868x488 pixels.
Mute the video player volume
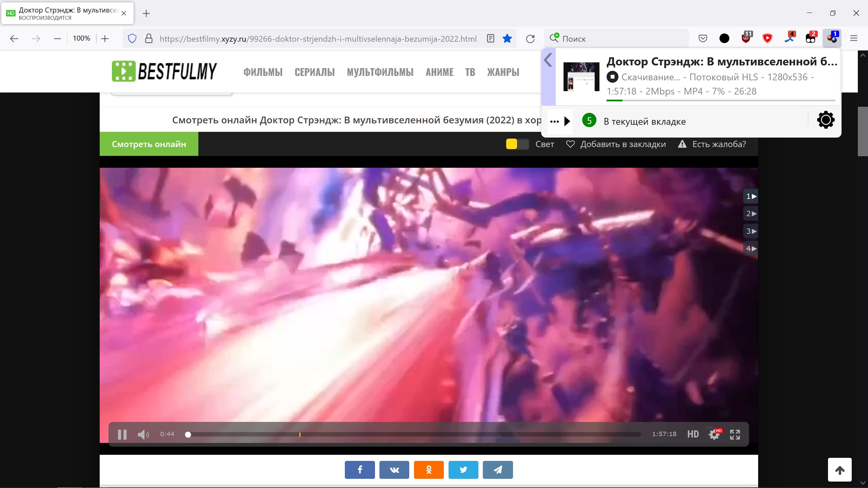[143, 434]
